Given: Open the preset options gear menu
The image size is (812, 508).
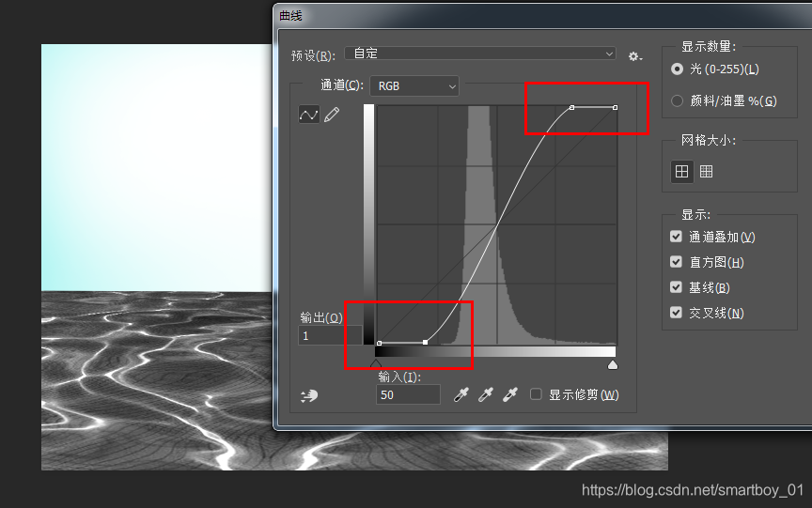Looking at the screenshot, I should (x=635, y=55).
